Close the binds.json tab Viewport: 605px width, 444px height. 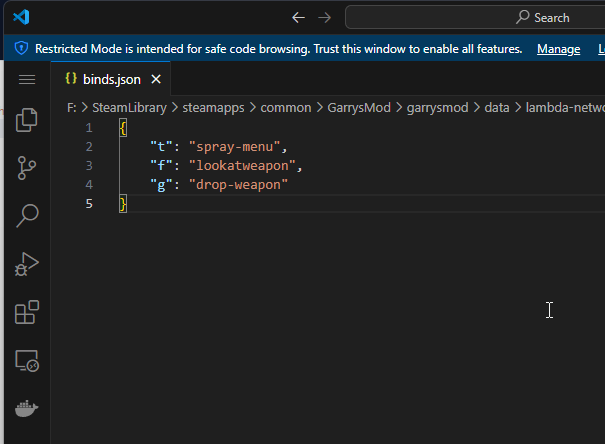coord(156,79)
